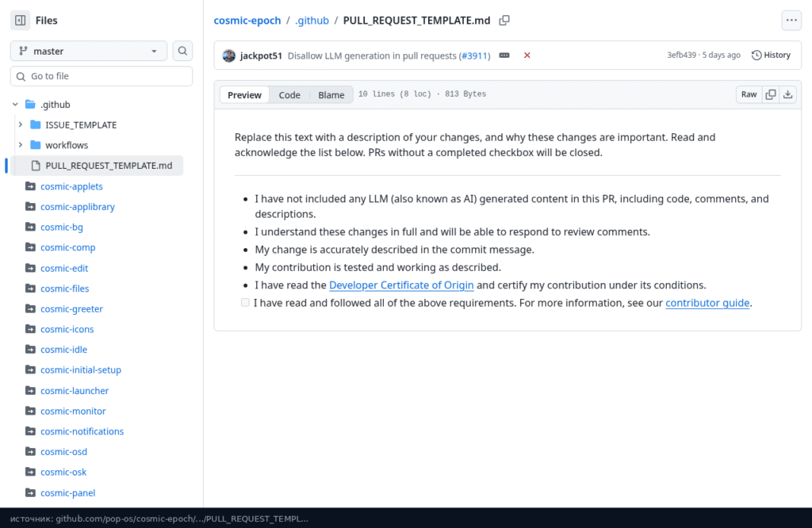Open jackpot51 author profile link
This screenshot has height=528, width=812.
(261, 55)
